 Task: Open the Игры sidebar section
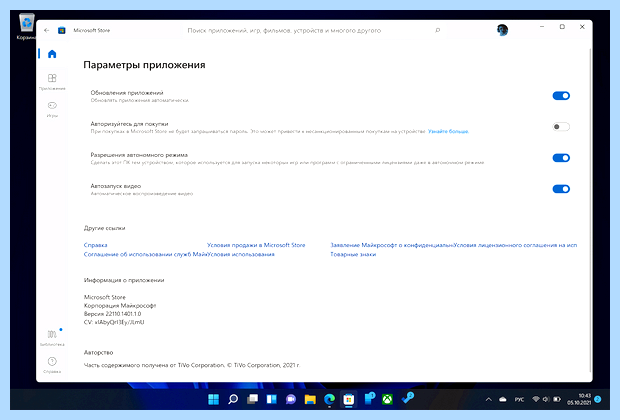pyautogui.click(x=52, y=109)
